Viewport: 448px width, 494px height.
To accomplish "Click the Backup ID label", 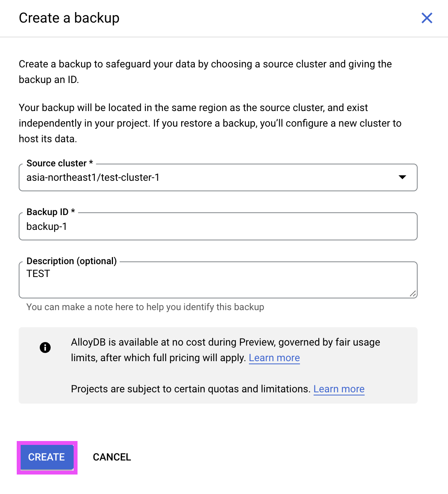I will coord(50,212).
